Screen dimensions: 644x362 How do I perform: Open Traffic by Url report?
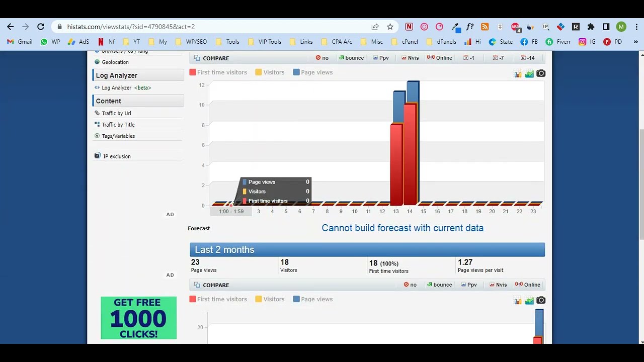113,113
